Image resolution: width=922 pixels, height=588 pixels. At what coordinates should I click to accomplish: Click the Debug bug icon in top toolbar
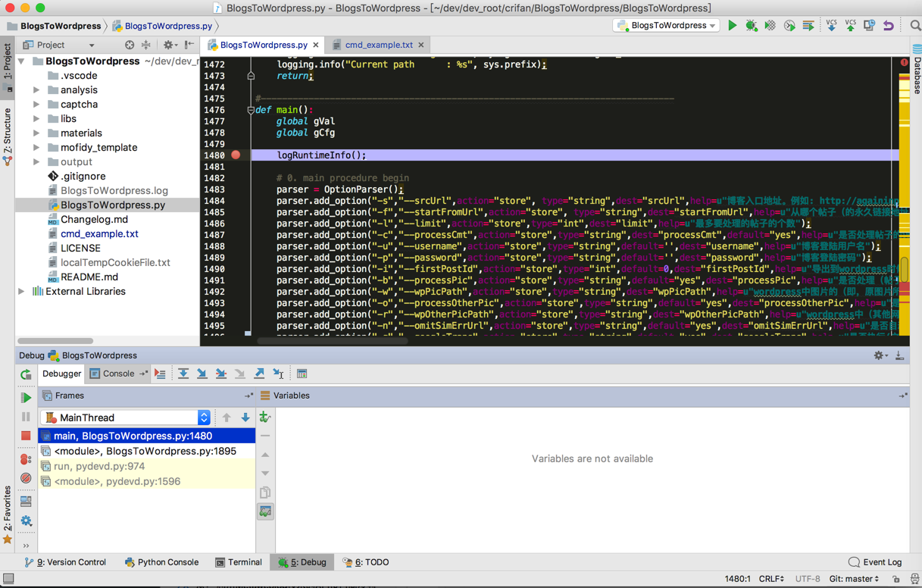[x=752, y=26]
